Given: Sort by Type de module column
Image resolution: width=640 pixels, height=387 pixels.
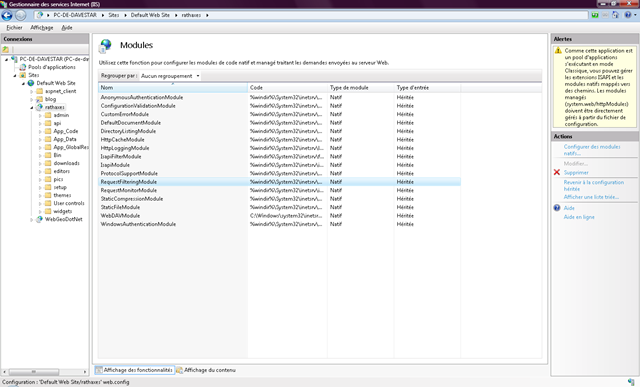Looking at the screenshot, I should (361, 87).
